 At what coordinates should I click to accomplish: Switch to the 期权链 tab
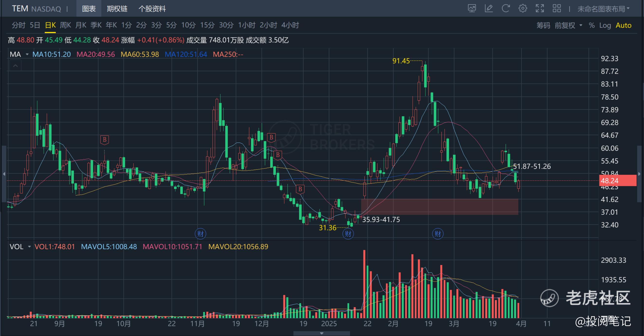(117, 9)
